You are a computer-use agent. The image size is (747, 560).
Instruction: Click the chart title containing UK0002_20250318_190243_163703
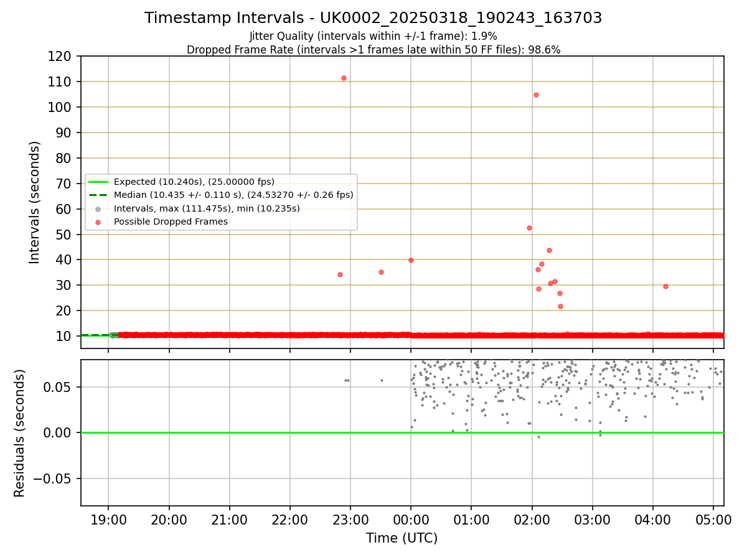pyautogui.click(x=374, y=18)
